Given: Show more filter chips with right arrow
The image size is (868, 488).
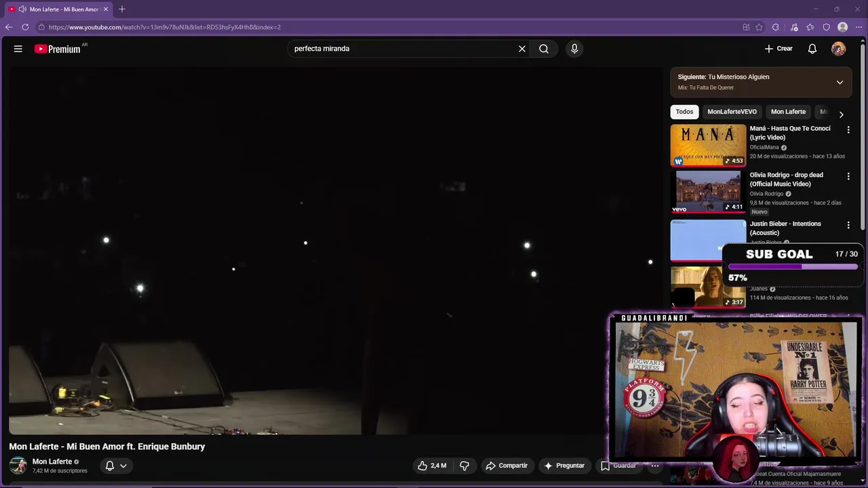Looking at the screenshot, I should [842, 114].
